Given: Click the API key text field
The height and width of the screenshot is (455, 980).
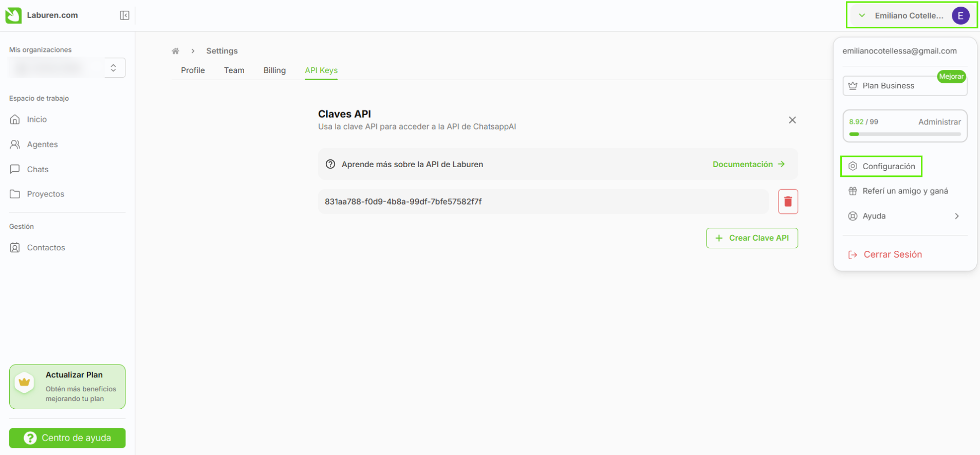Looking at the screenshot, I should pos(543,202).
